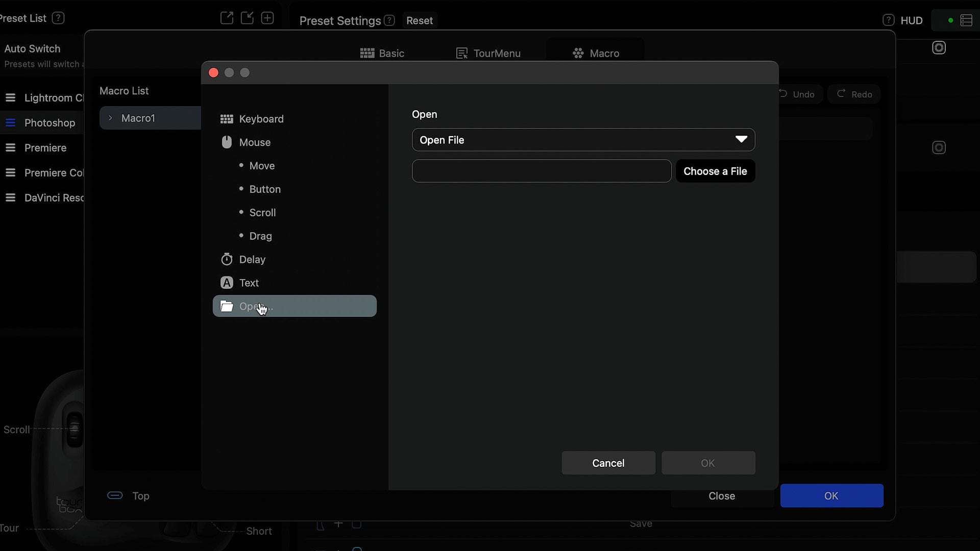Click the Reset button

pos(419,20)
